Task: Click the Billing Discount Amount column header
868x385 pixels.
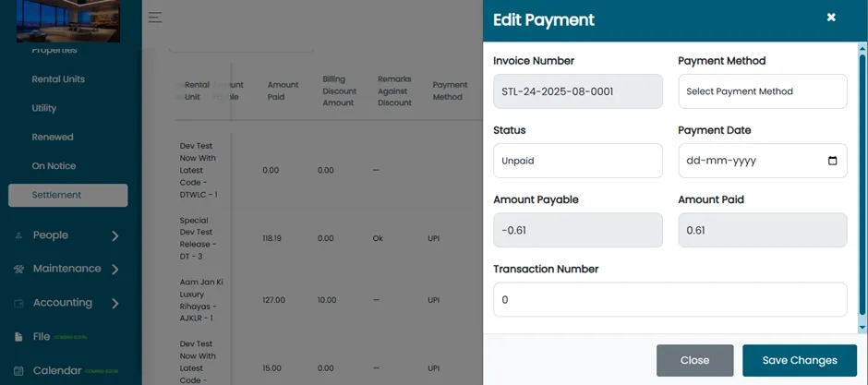Action: pos(339,90)
